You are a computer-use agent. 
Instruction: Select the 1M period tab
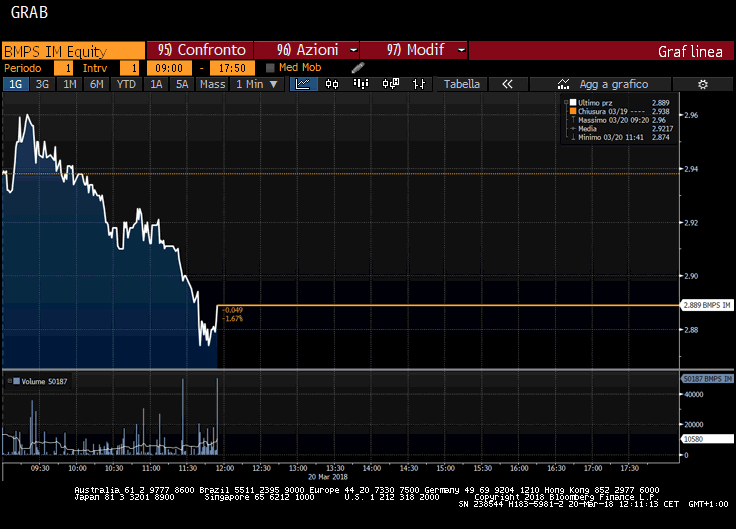(69, 84)
